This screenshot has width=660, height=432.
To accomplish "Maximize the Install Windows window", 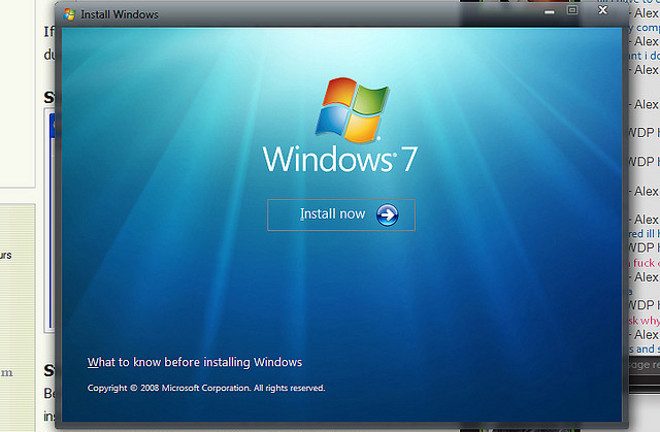I will tap(572, 10).
